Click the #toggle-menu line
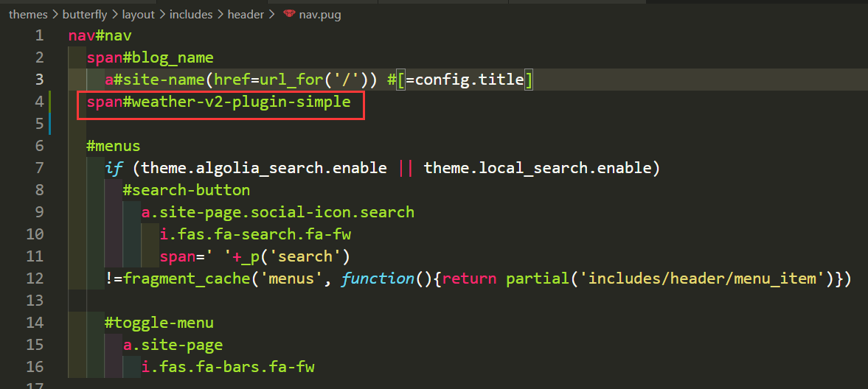Screen dimensions: 868x389 [159, 323]
